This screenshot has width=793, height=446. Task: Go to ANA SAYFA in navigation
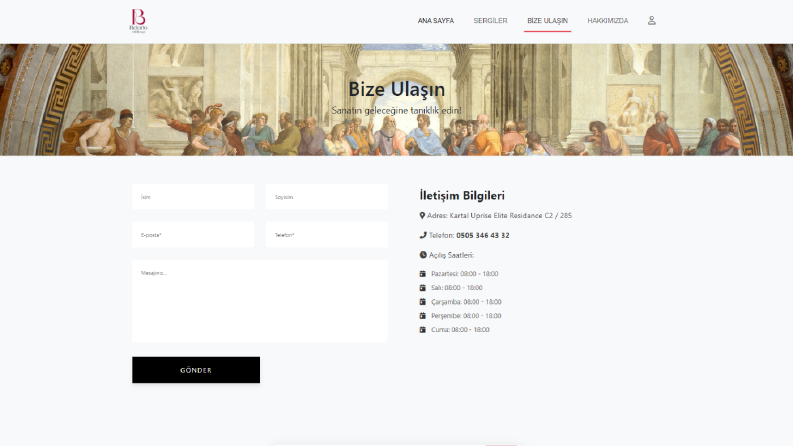(x=435, y=21)
